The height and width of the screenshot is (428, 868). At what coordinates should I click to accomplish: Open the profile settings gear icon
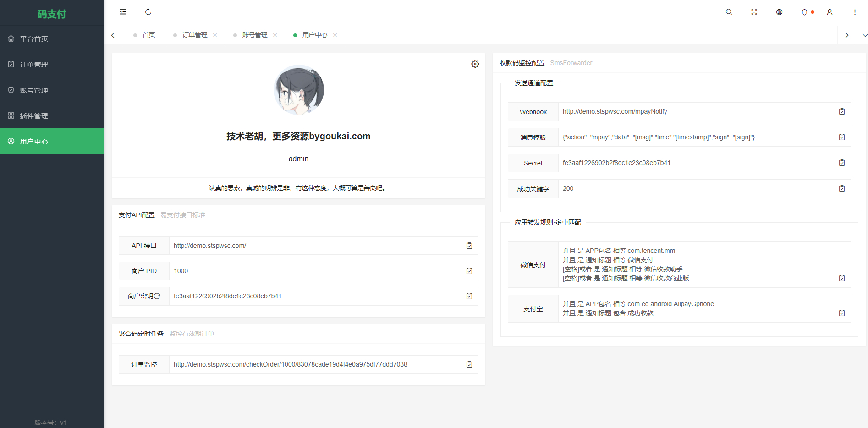pos(475,64)
